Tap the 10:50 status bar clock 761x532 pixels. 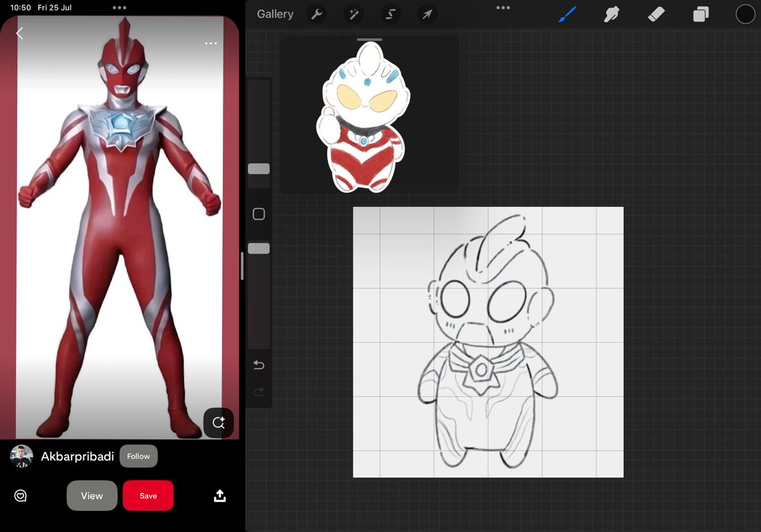(x=20, y=8)
